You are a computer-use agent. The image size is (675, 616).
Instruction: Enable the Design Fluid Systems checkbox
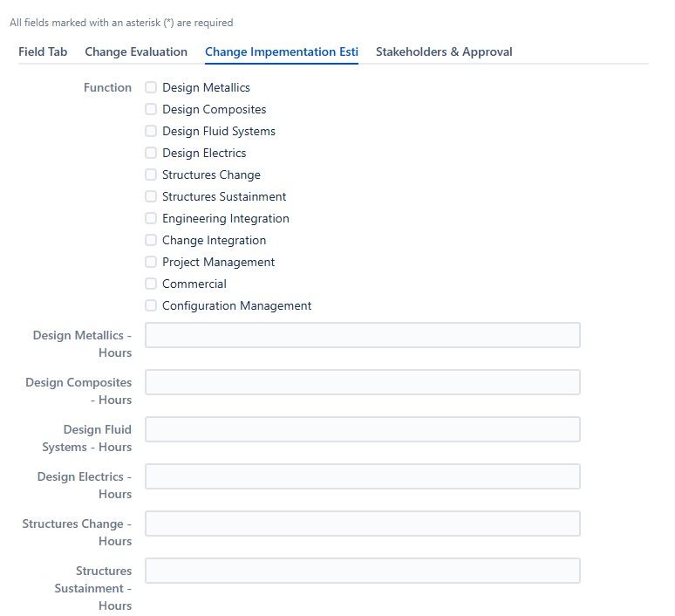point(151,131)
